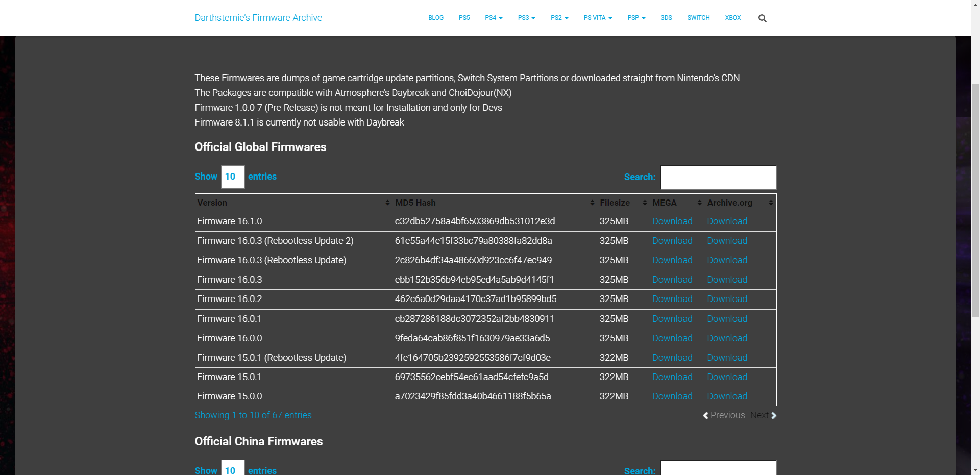The image size is (980, 475).
Task: Click the Official China Firmwares heading
Action: pos(259,441)
